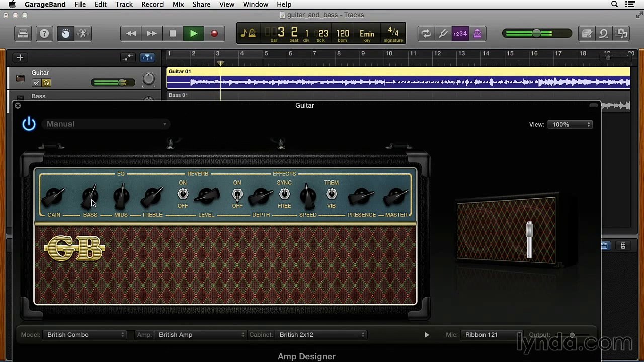This screenshot has height=362, width=644.
Task: Click the GAIN knob on the amp
Action: tap(54, 197)
